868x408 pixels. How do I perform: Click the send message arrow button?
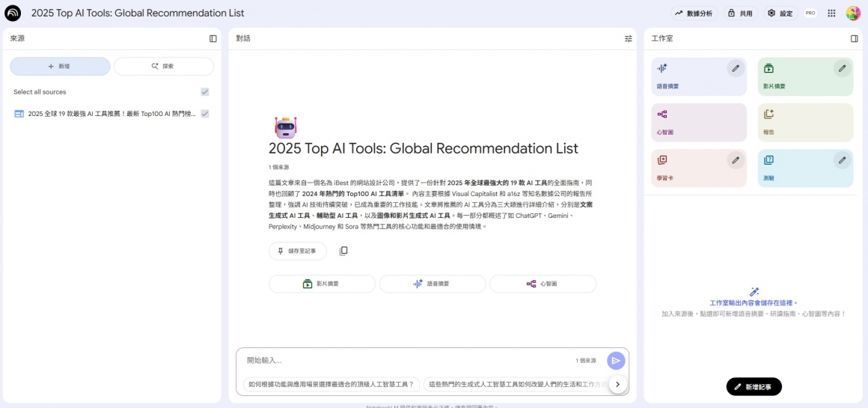(x=615, y=361)
